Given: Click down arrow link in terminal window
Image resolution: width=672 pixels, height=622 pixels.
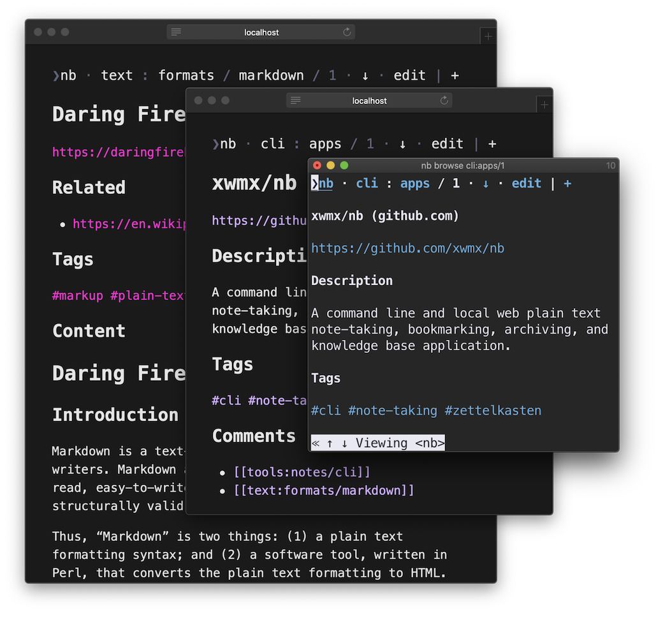Looking at the screenshot, I should (486, 184).
